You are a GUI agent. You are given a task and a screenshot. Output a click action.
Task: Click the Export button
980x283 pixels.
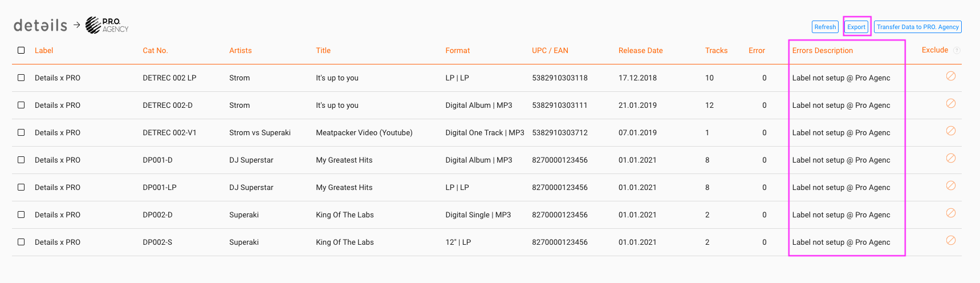click(x=856, y=27)
